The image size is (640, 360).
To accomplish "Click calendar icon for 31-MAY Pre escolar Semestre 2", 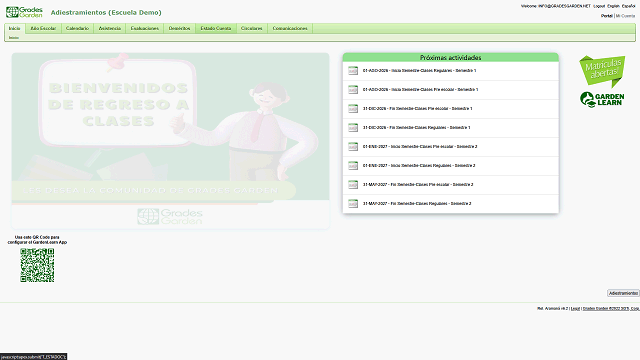I will 353,184.
